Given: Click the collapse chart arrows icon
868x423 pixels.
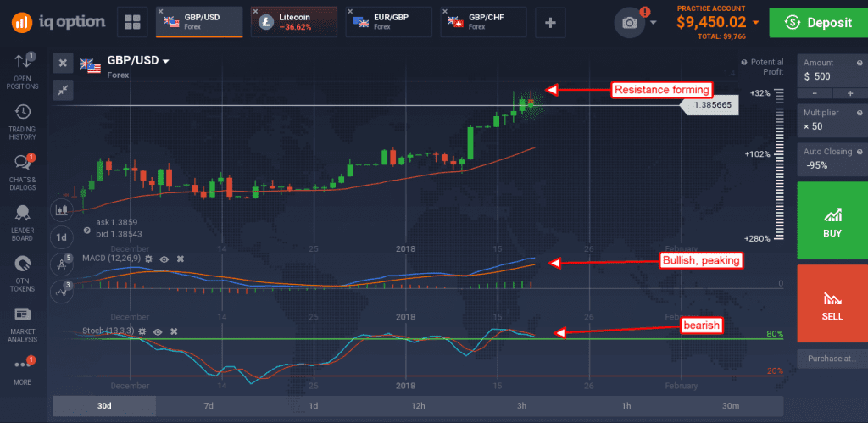Looking at the screenshot, I should [x=63, y=90].
